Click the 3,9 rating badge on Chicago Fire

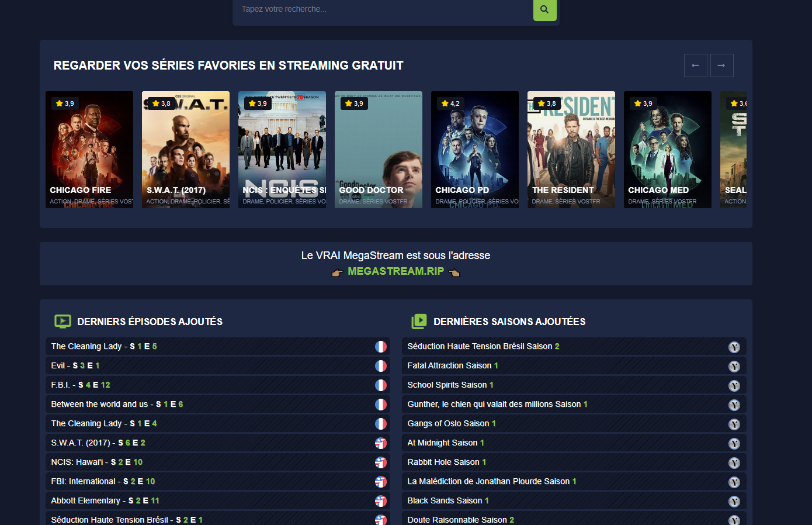point(65,103)
